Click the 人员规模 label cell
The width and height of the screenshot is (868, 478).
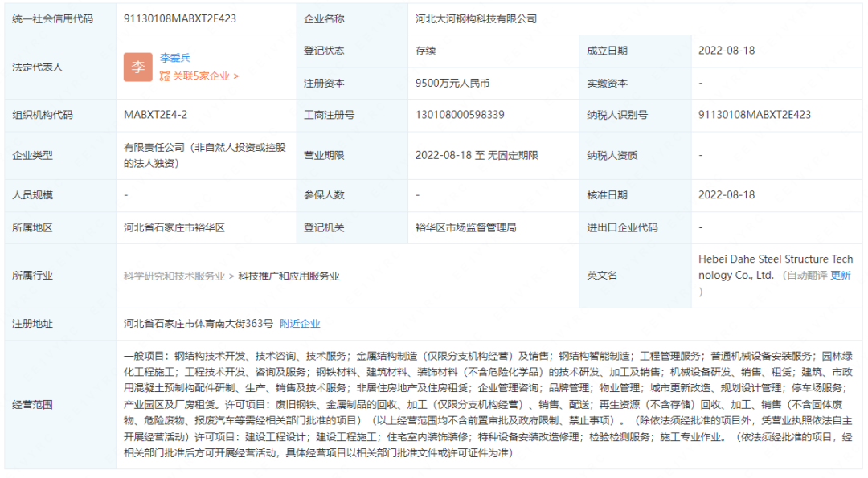point(60,195)
